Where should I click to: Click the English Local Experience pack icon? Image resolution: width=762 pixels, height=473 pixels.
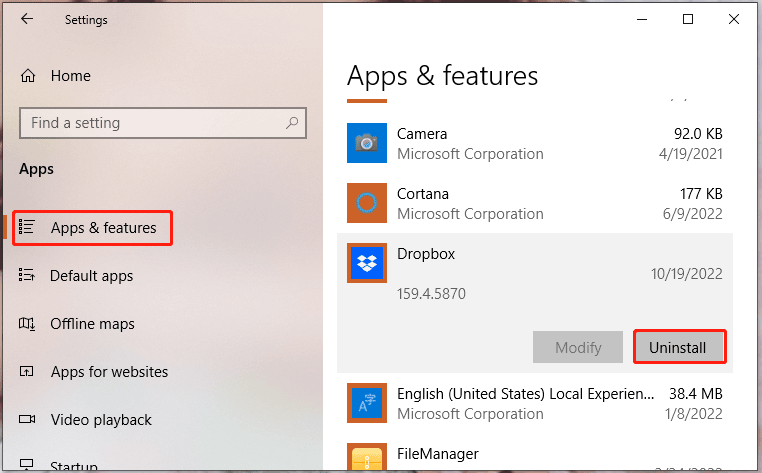(367, 403)
